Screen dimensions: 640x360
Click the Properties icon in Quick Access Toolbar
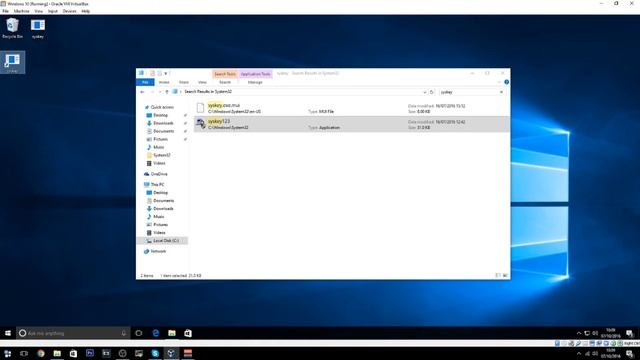[152, 73]
